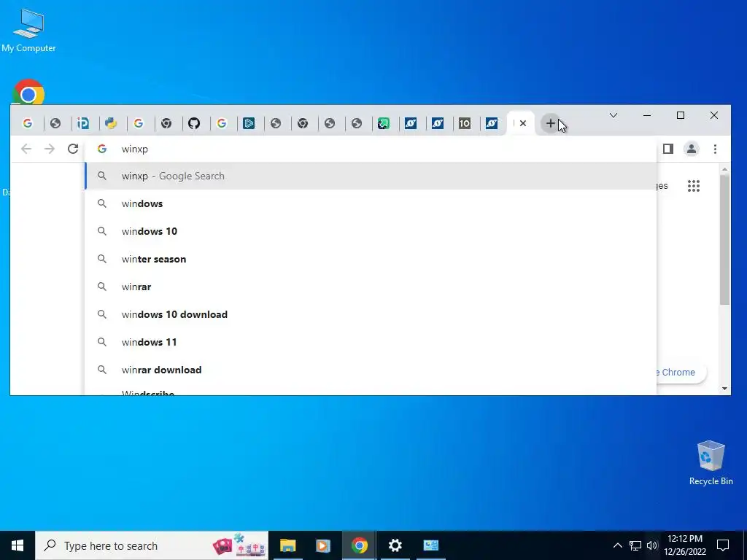Screen dimensions: 747x560
Task: Close the current new tab
Action: pos(523,123)
